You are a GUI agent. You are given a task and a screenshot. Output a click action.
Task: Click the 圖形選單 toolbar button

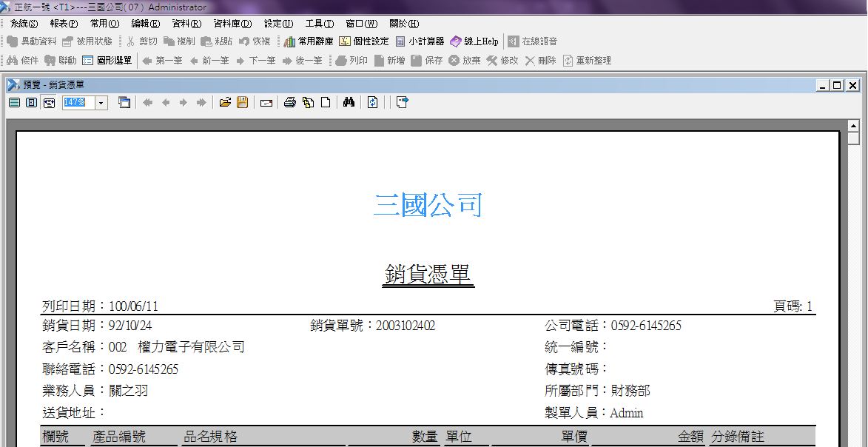pyautogui.click(x=107, y=61)
